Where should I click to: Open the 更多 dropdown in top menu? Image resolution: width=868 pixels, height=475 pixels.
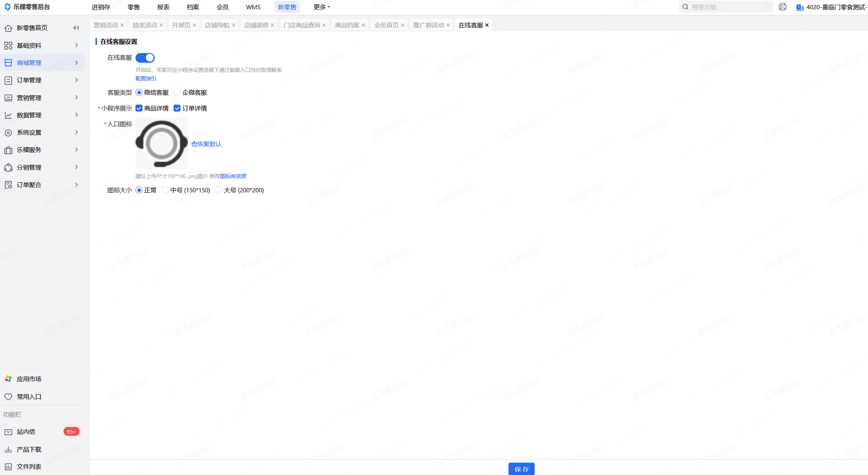[x=321, y=7]
